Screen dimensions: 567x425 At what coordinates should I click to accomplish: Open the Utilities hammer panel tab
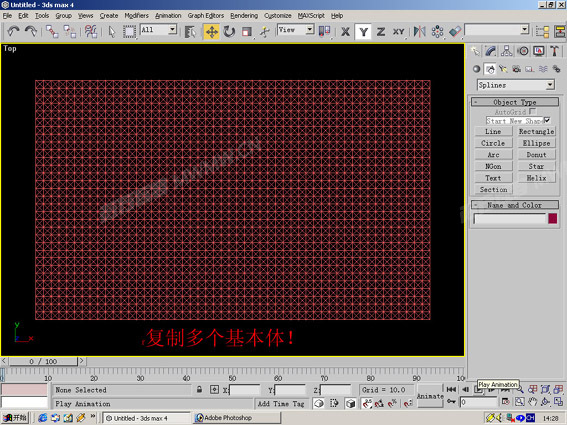point(554,51)
